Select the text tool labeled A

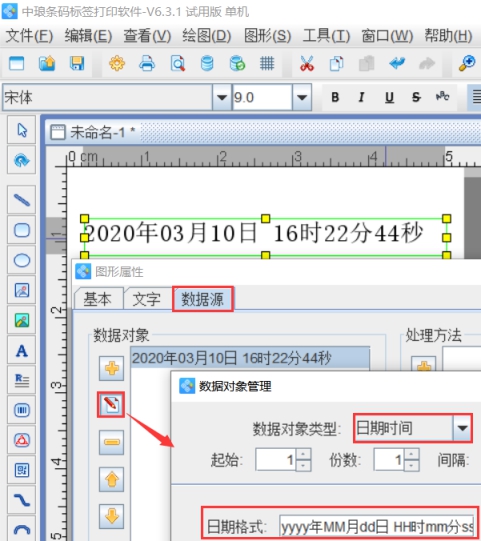tap(22, 351)
